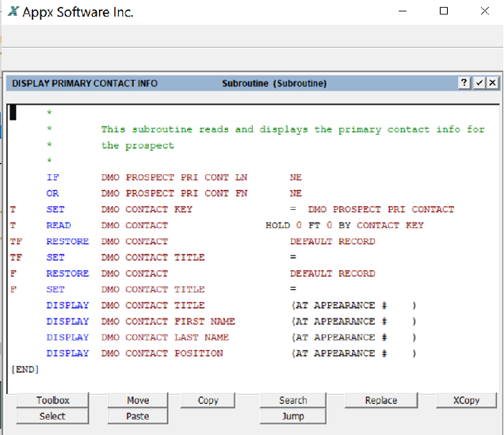Screen dimensions: 504x435
Task: Click the NE operator on the OR line
Action: coord(296,193)
